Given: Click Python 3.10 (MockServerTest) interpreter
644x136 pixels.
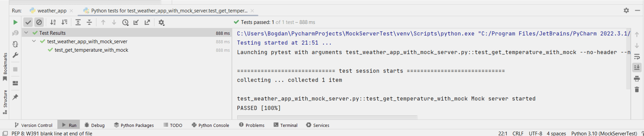Looking at the screenshot, I should 604,133.
